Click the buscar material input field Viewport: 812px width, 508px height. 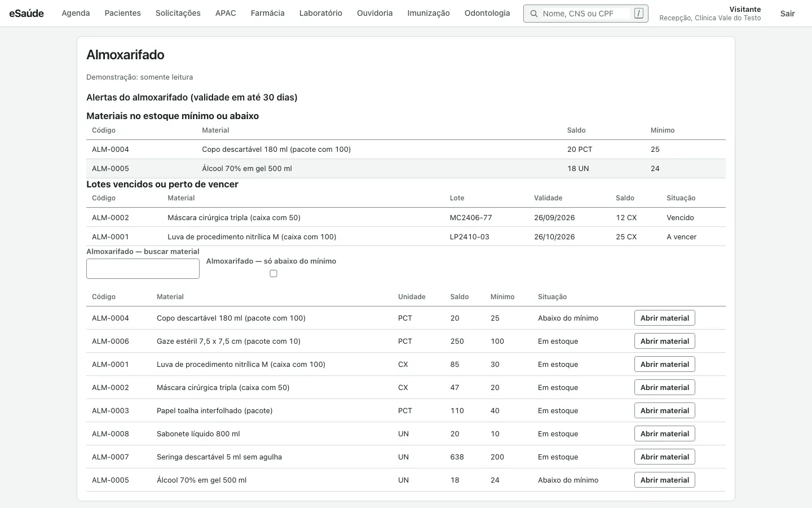[143, 269]
